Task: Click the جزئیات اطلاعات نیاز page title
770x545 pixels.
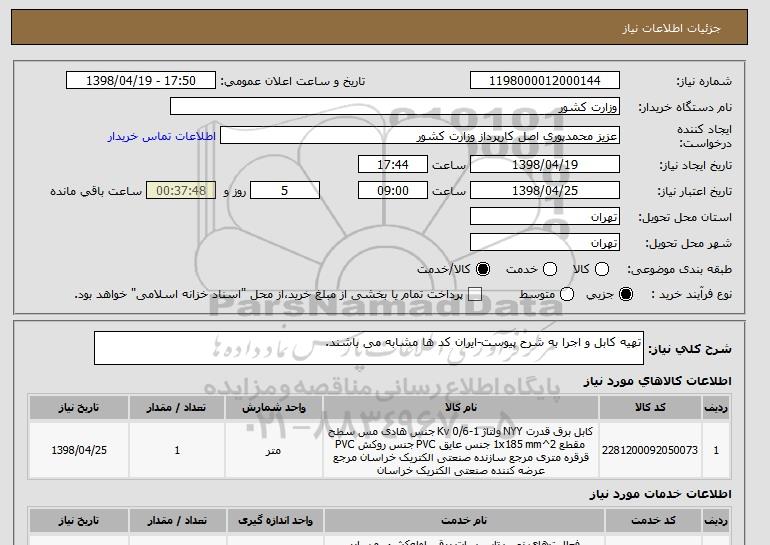Action: (x=671, y=28)
